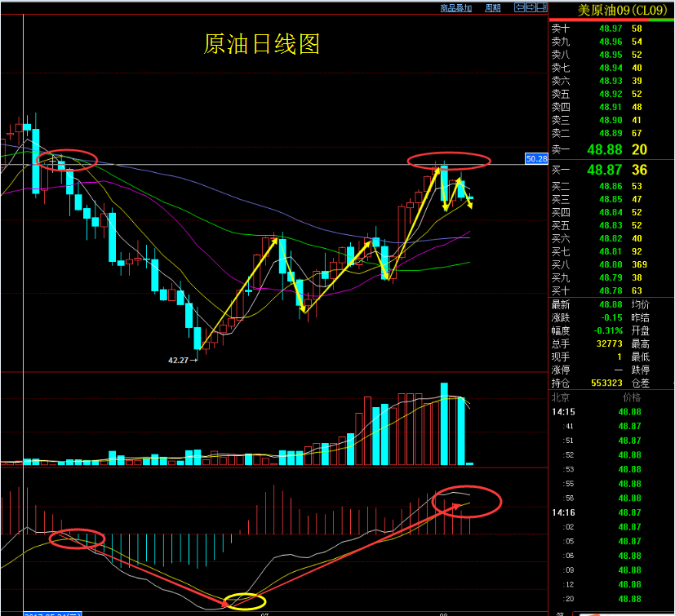Click the red-green bid/ask ratio bar
Image resolution: width=675 pixels, height=616 pixels.
[x=611, y=20]
